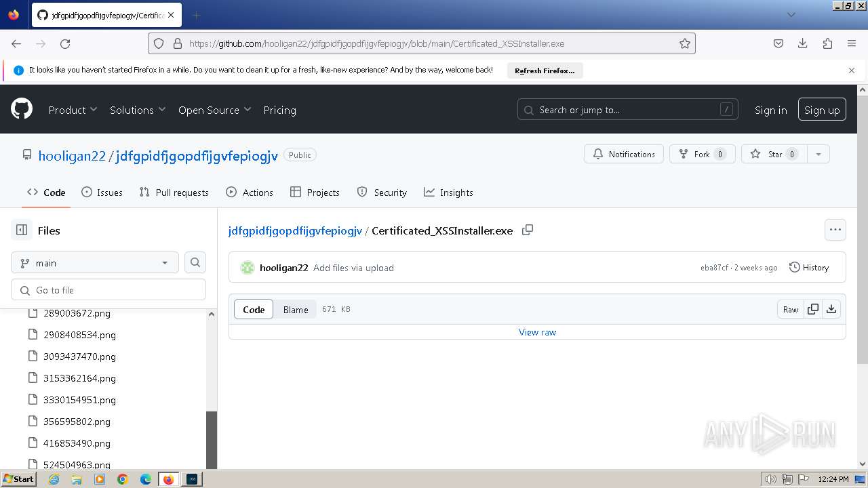Copy the file path with copy icon
This screenshot has width=868, height=488.
click(528, 230)
